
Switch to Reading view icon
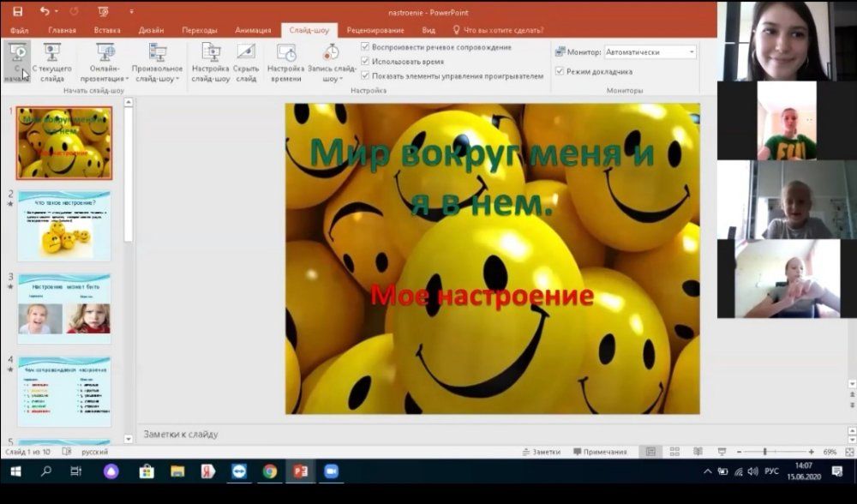698,452
